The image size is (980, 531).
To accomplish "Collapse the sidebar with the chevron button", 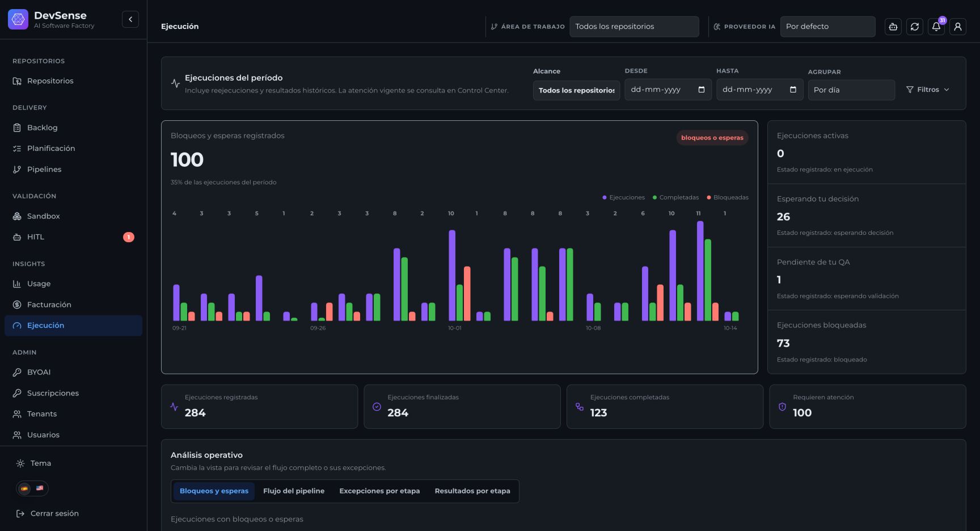I will click(130, 19).
